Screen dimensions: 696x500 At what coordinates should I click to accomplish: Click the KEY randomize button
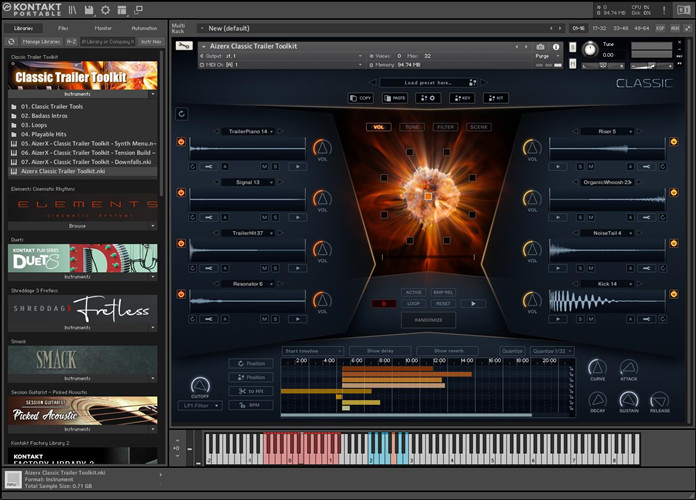tap(463, 98)
